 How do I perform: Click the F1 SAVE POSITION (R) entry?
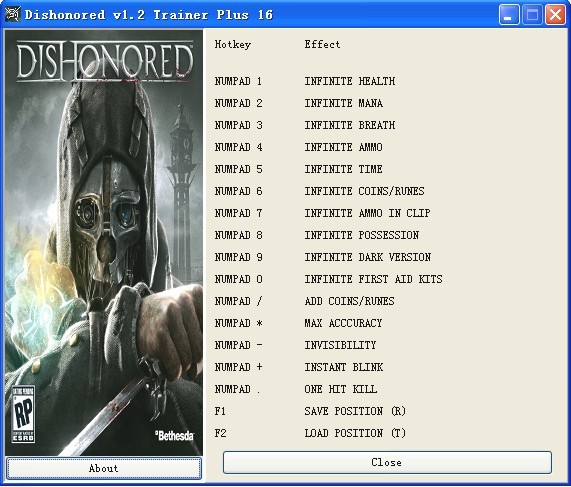pyautogui.click(x=310, y=411)
